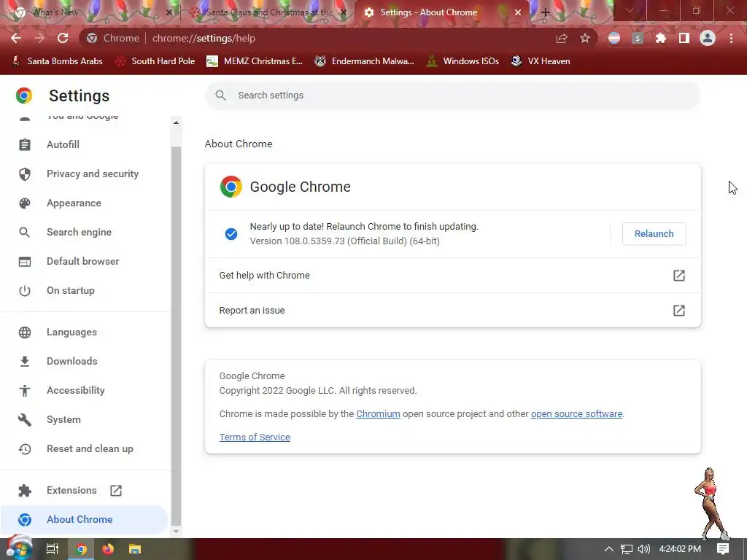
Task: Open Languages settings section
Action: coord(71,332)
